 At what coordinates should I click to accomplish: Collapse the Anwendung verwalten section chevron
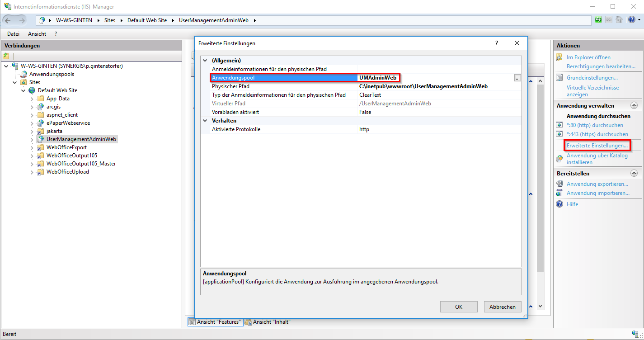click(x=634, y=105)
